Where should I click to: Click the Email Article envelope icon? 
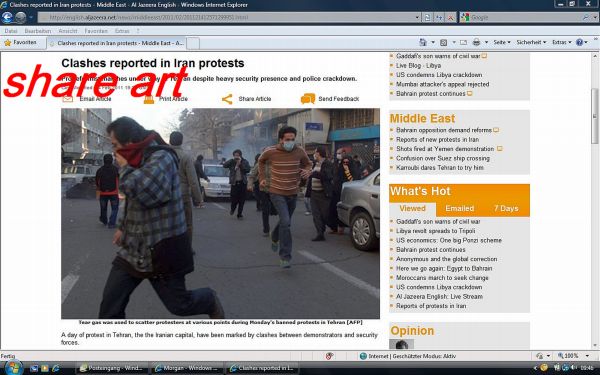tap(68, 99)
